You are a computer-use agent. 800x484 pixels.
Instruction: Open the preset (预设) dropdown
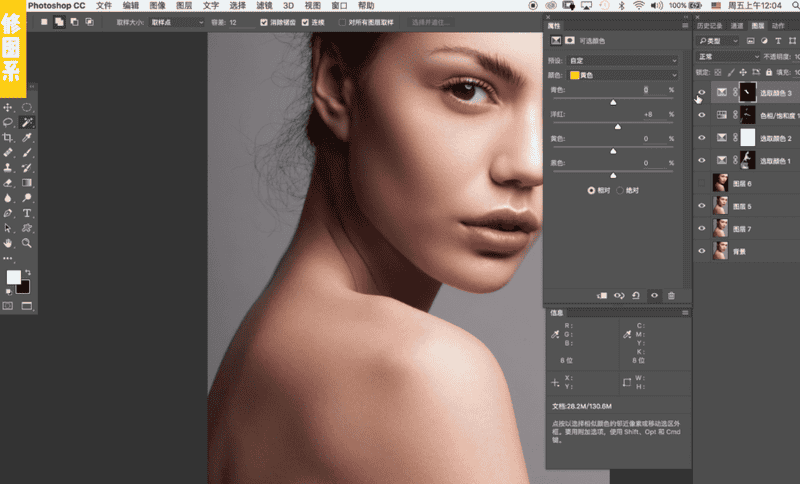(x=622, y=60)
